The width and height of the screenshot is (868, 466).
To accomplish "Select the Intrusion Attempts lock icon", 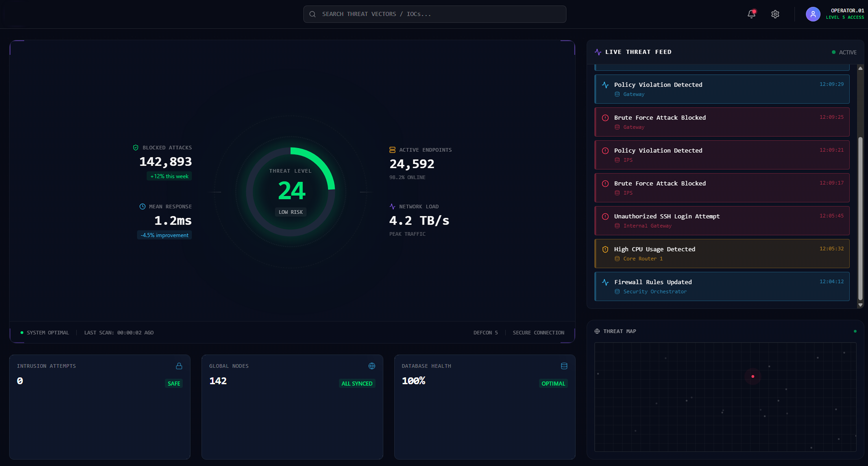I will tap(179, 366).
